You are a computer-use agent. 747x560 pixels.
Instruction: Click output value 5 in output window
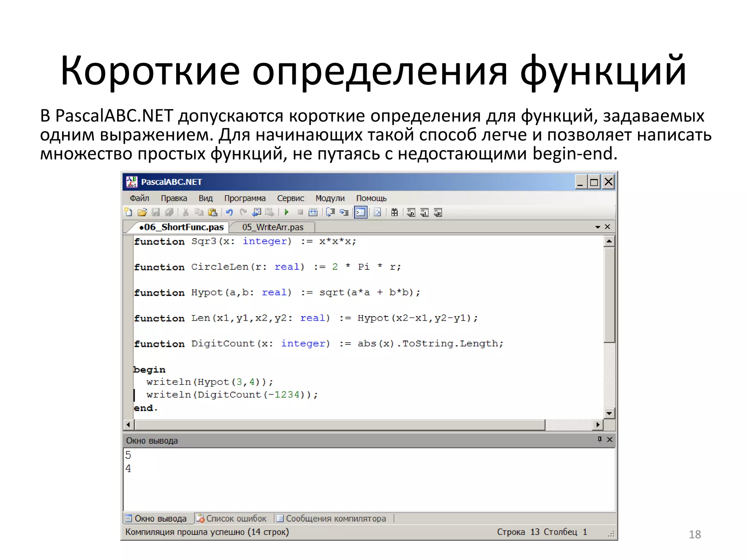[x=128, y=455]
